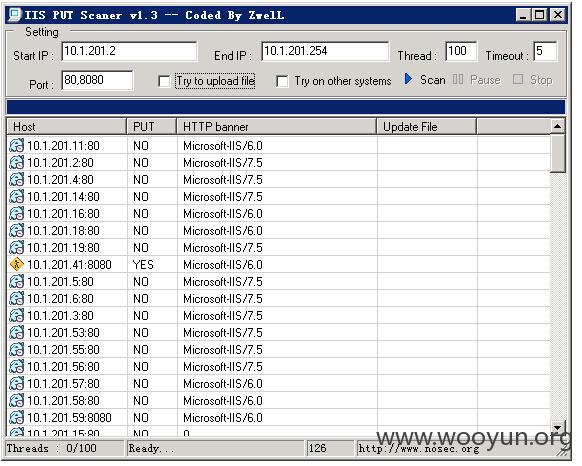Viewport: 582px width, 466px height.
Task: Click the host icon beside 10.1.201.19:80
Action: click(x=16, y=248)
